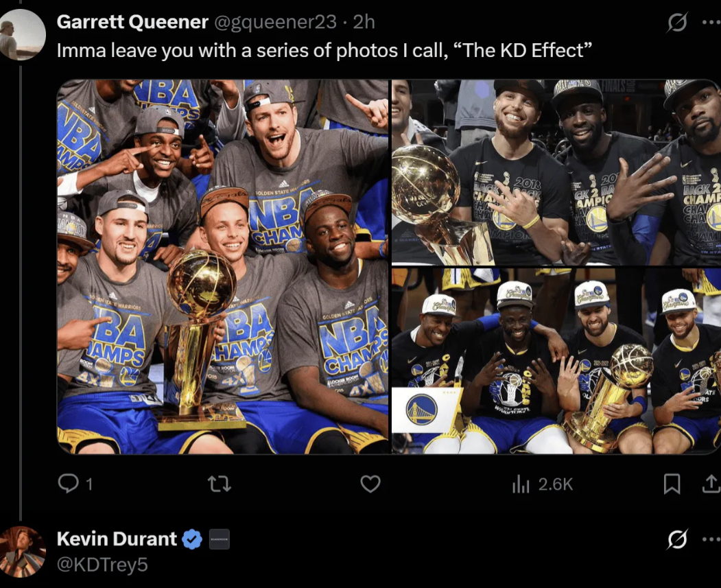Click the Grok icon on Kevin Durant's post
721x588 pixels.
677,540
